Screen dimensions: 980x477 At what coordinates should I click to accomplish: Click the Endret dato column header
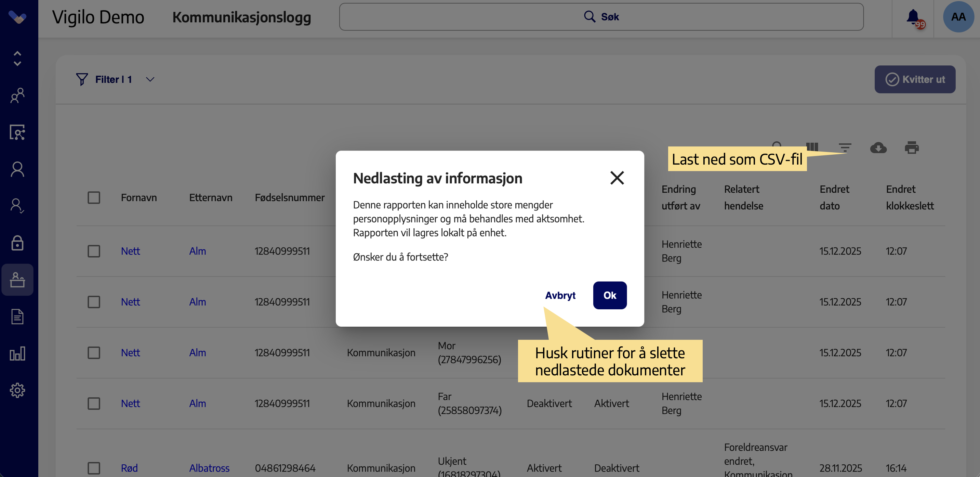point(834,197)
